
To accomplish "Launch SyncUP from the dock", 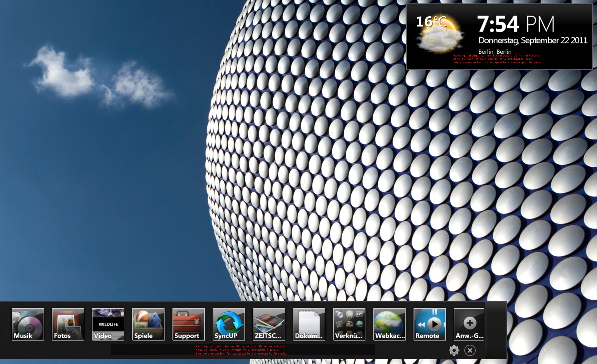I will 229,324.
